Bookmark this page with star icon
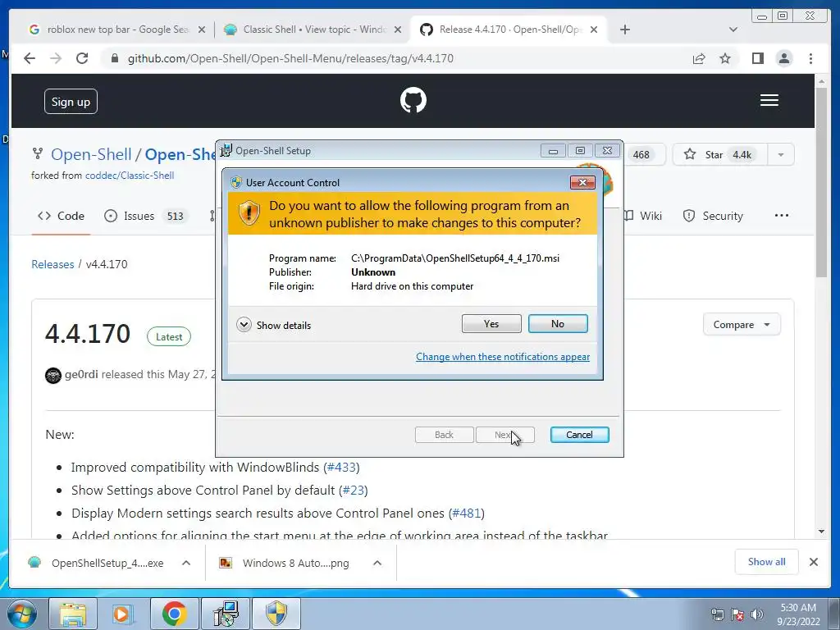 725,58
